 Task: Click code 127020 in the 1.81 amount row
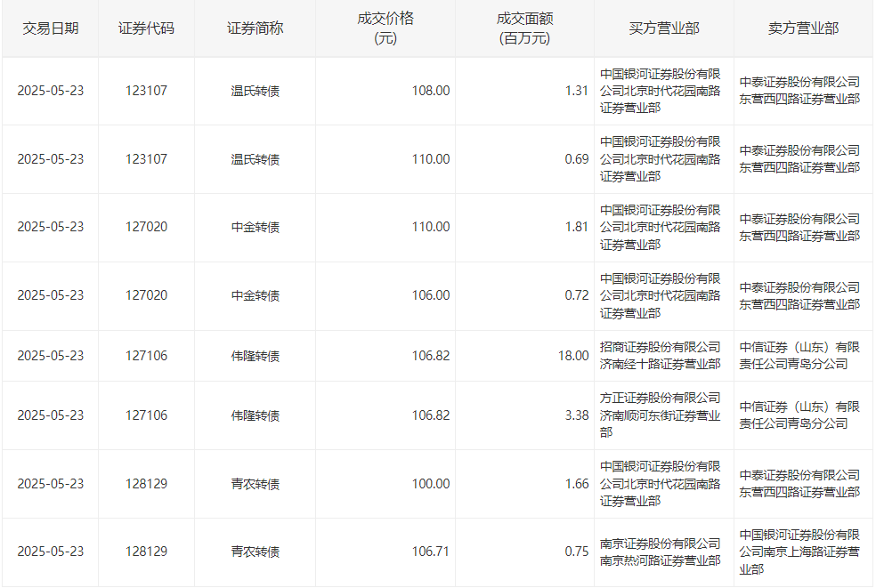[146, 227]
